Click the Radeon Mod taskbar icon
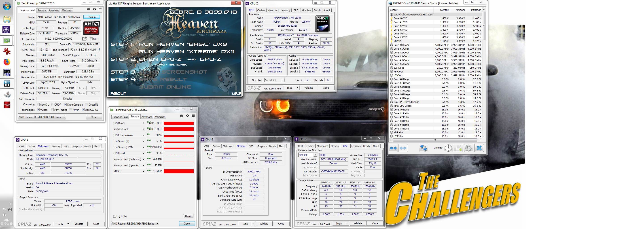The height and width of the screenshot is (229, 644). [7, 105]
